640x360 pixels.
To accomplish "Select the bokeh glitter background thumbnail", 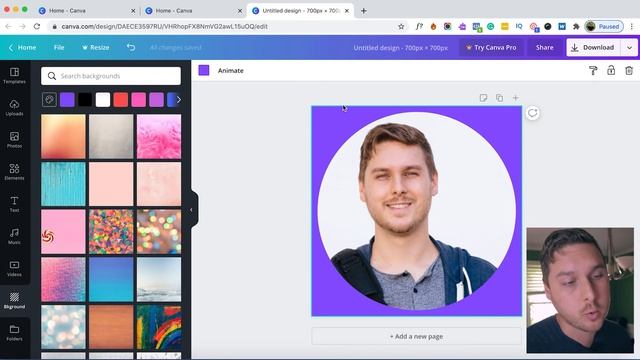I will click(159, 232).
